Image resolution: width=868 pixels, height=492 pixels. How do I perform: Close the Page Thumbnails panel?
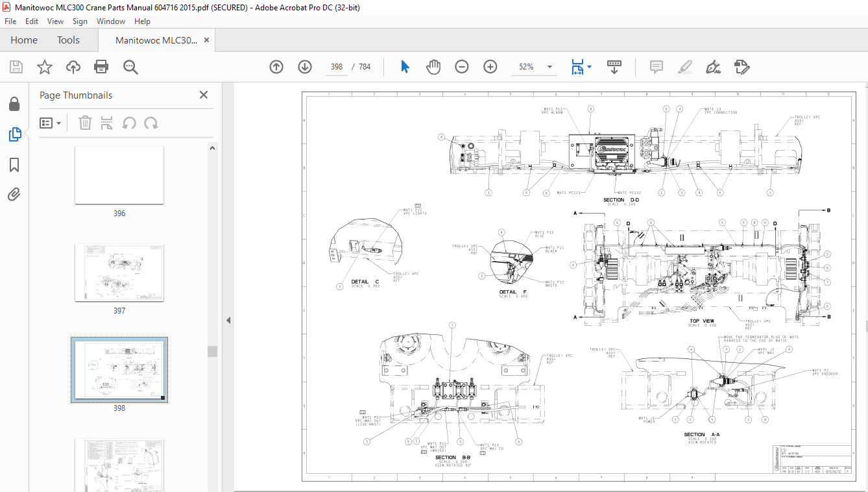(204, 95)
